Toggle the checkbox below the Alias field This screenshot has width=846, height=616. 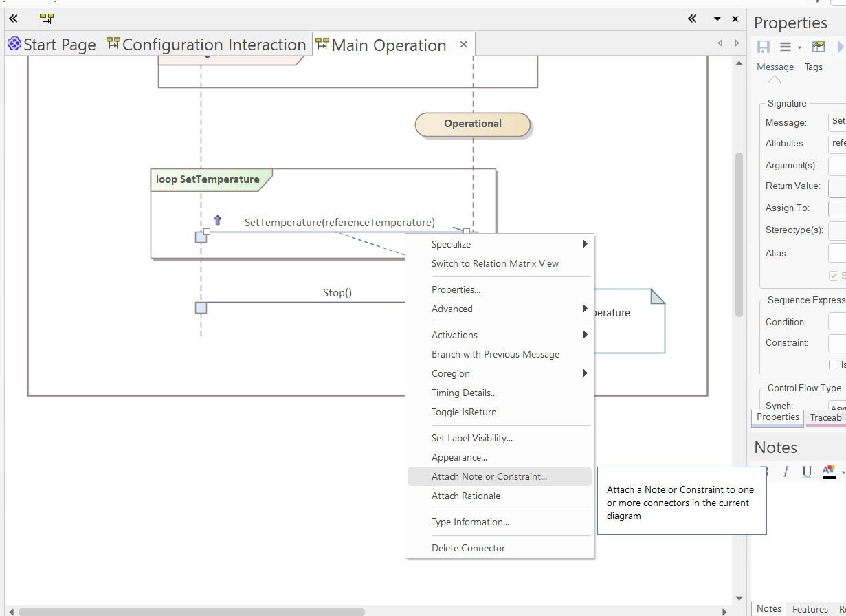(x=834, y=275)
